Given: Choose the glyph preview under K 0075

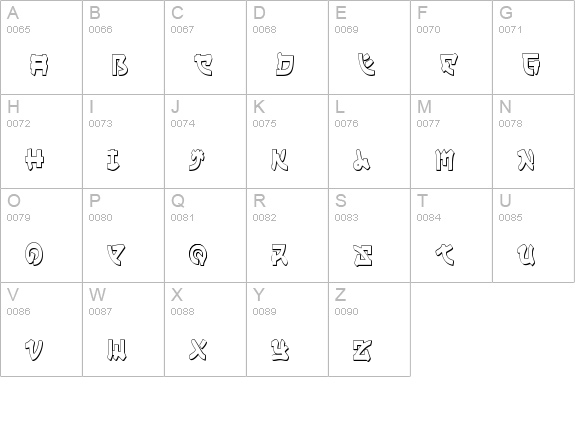Looking at the screenshot, I should pyautogui.click(x=279, y=160).
